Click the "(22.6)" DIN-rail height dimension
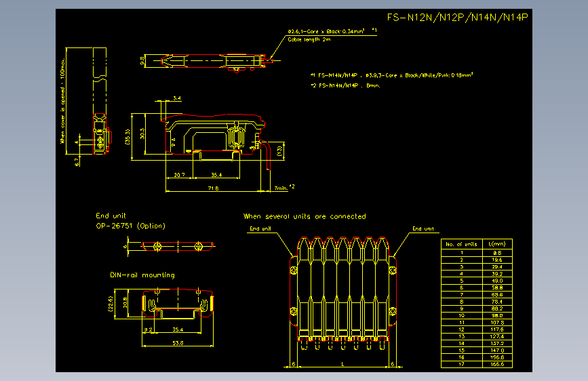 111,304
